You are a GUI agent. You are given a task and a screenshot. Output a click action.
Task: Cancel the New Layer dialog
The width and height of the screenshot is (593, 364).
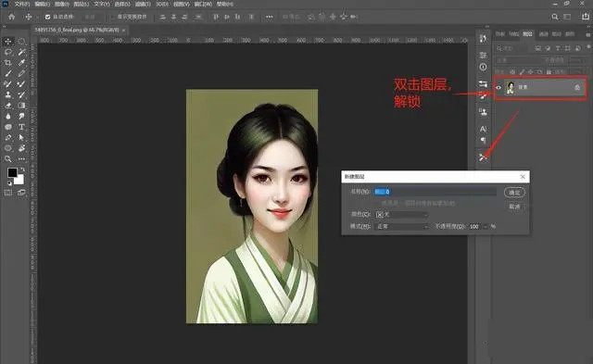(x=514, y=207)
